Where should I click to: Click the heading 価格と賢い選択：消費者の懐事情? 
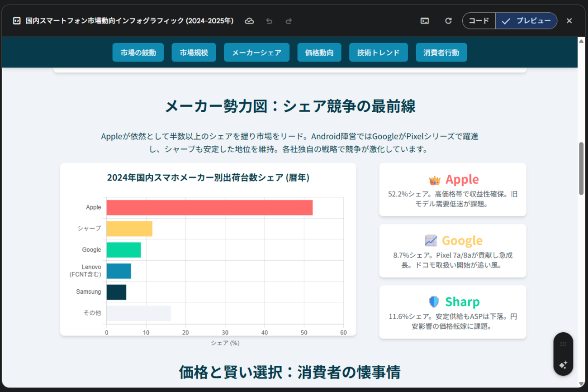[x=290, y=372]
